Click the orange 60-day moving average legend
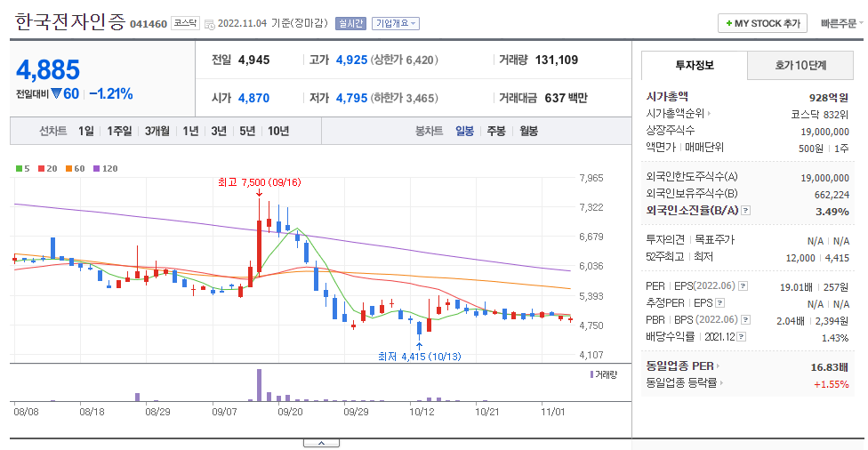 (x=76, y=168)
